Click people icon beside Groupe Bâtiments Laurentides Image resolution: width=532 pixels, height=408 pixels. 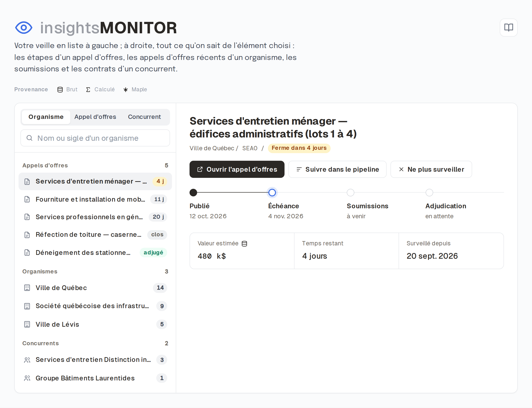coord(27,378)
